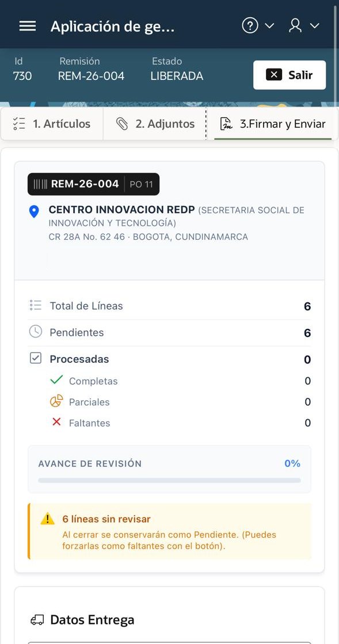The height and width of the screenshot is (644, 339).
Task: Click the Id 730 value
Action: click(x=22, y=76)
